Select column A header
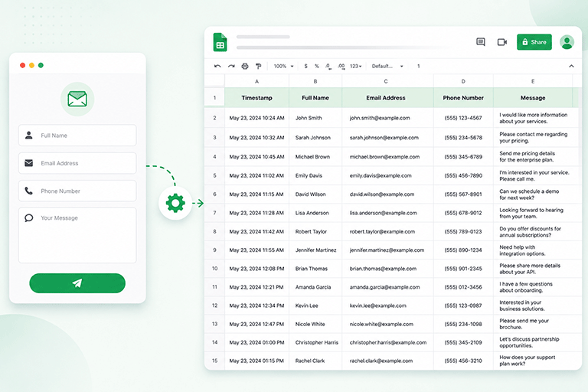 pos(257,81)
